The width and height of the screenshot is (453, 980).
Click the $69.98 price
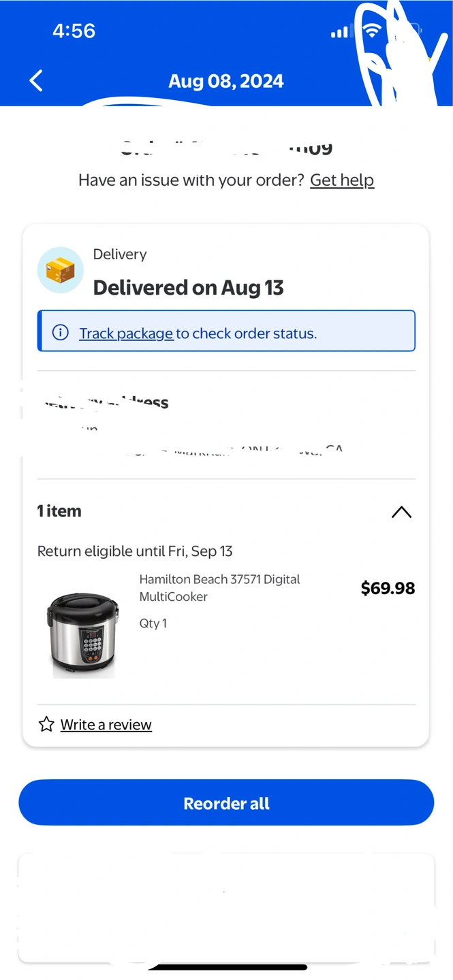tap(388, 588)
